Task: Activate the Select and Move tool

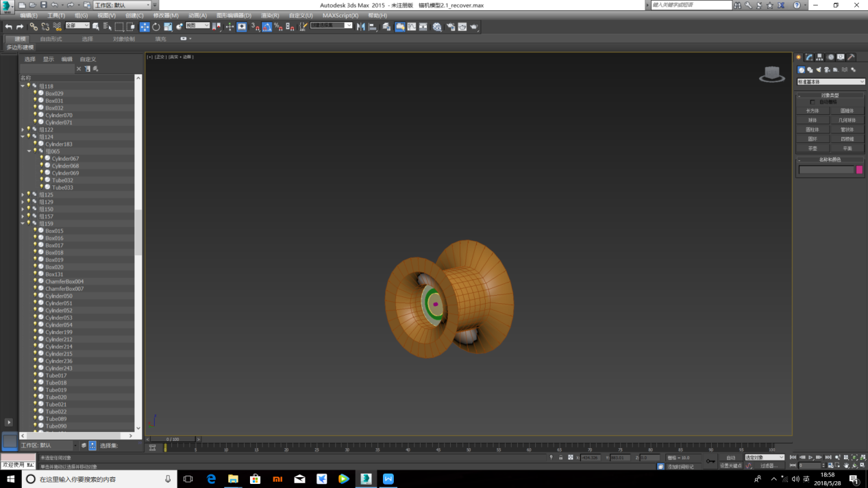Action: 145,27
